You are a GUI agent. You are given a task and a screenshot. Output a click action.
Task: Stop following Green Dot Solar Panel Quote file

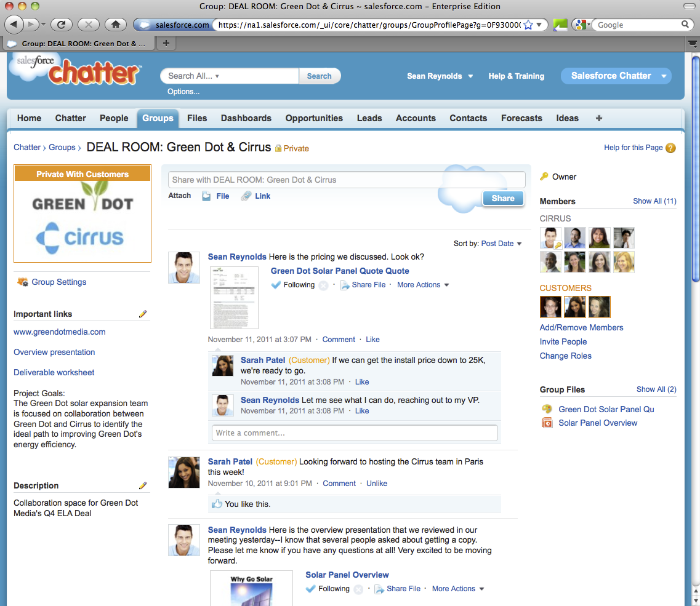click(324, 285)
